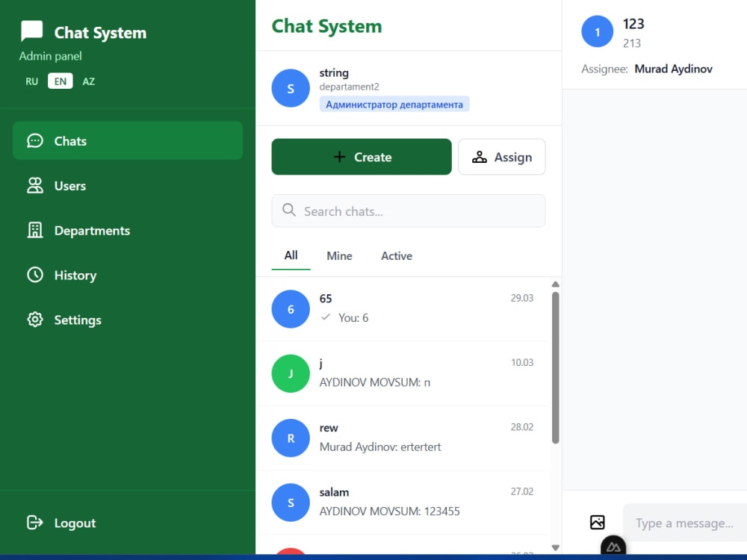The image size is (747, 560).
Task: Click the attach image icon
Action: click(598, 523)
